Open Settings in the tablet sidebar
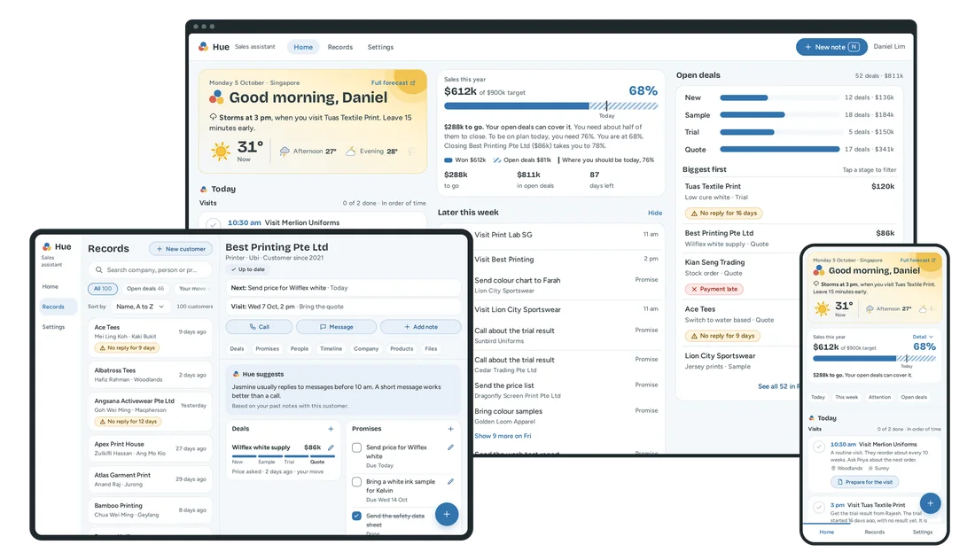Viewport: 975px width, 560px height. coord(53,327)
